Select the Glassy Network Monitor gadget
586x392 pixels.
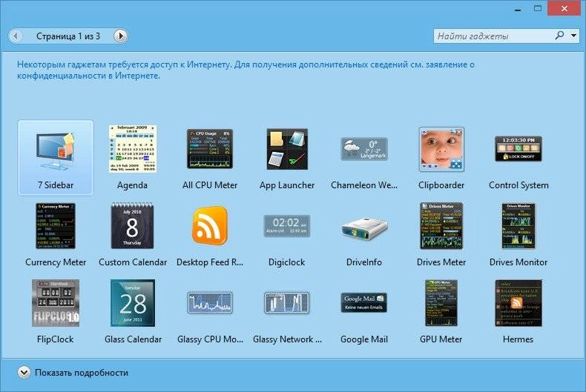pyautogui.click(x=286, y=303)
